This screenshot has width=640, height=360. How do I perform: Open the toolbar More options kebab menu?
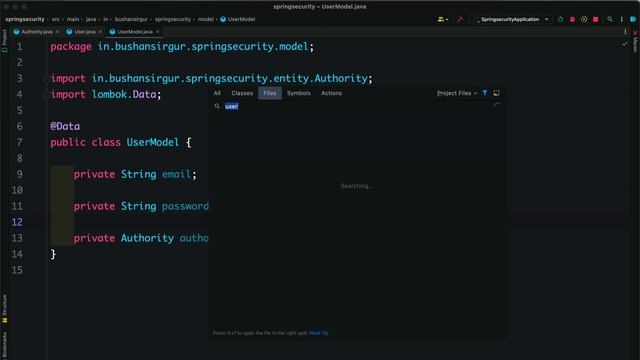click(622, 19)
